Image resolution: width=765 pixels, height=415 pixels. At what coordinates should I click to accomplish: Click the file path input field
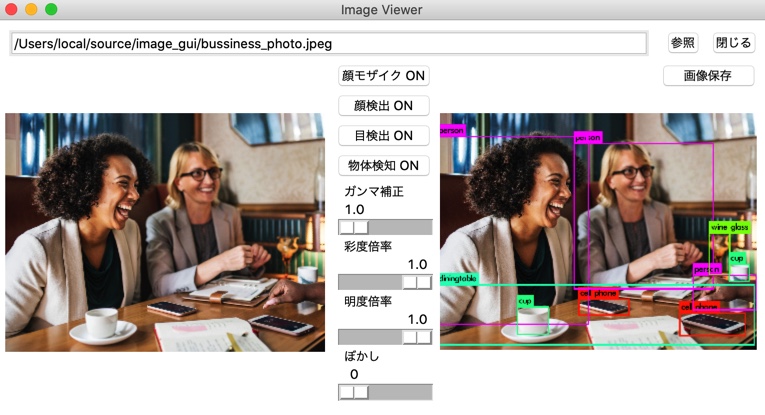[x=329, y=44]
